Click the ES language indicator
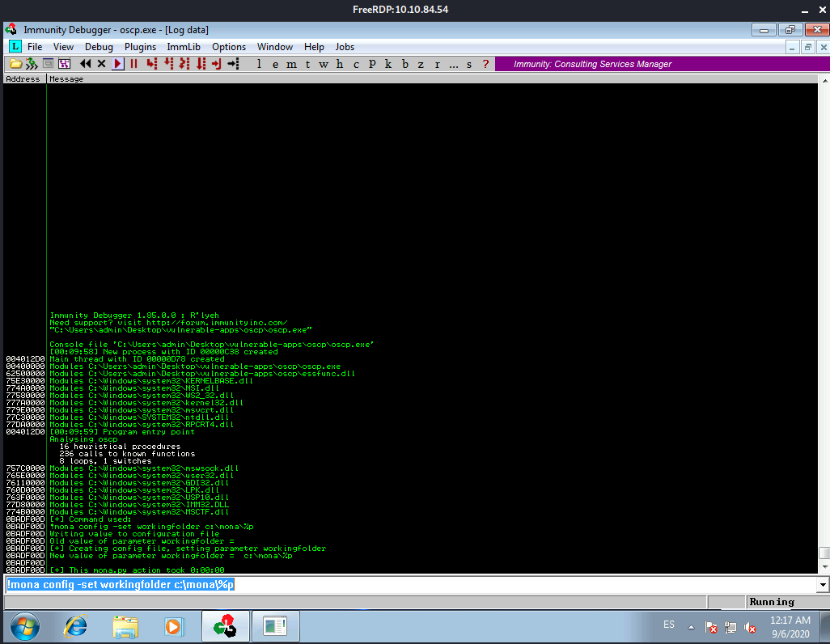The width and height of the screenshot is (830, 644). click(x=669, y=625)
